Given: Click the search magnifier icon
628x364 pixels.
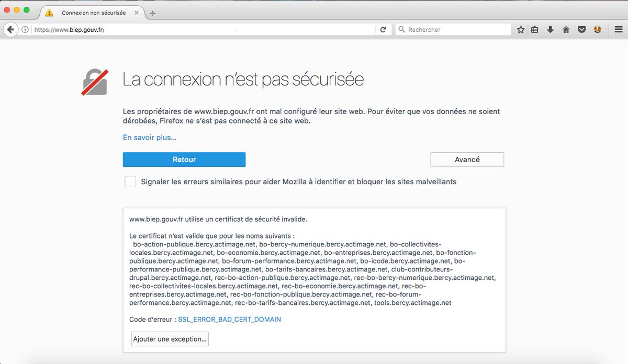Looking at the screenshot, I should tap(401, 30).
